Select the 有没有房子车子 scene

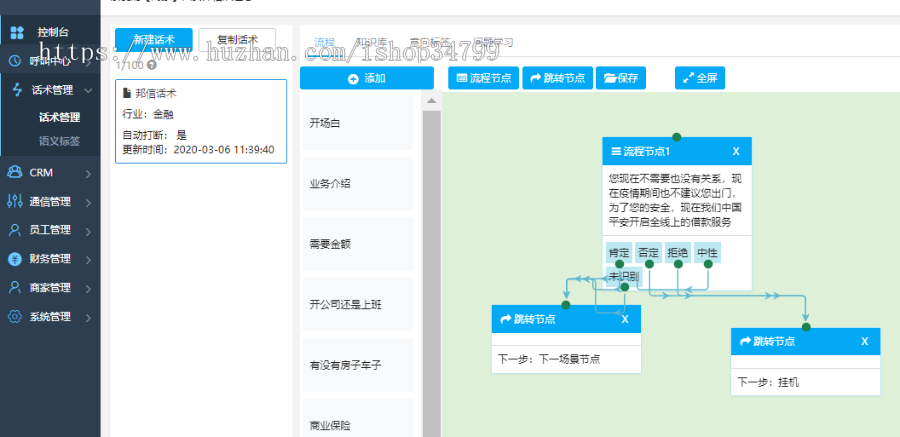click(358, 365)
